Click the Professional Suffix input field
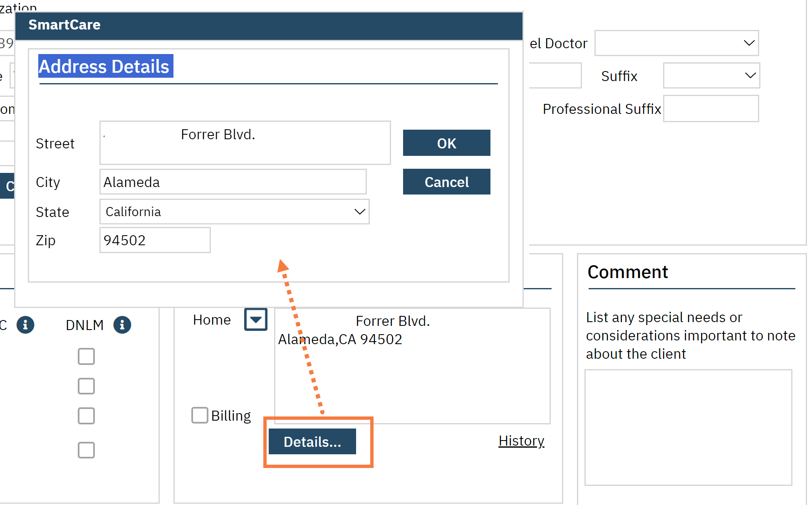The width and height of the screenshot is (812, 505). [710, 108]
